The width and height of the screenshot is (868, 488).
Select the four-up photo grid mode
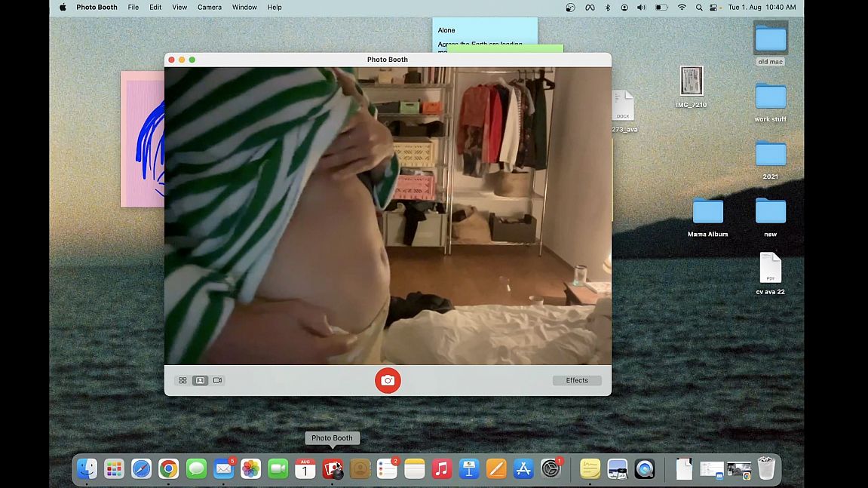[182, 380]
